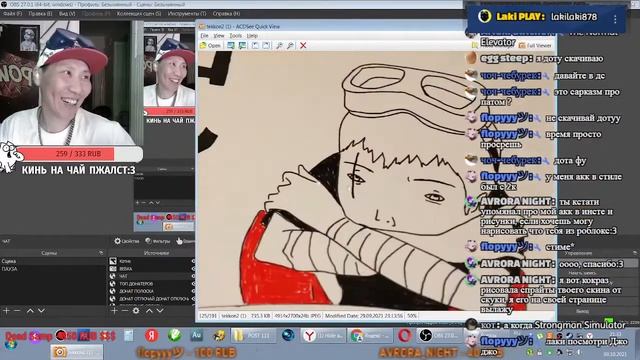Go to previous image in ACDSee
640x360 pixels.
coord(231,45)
